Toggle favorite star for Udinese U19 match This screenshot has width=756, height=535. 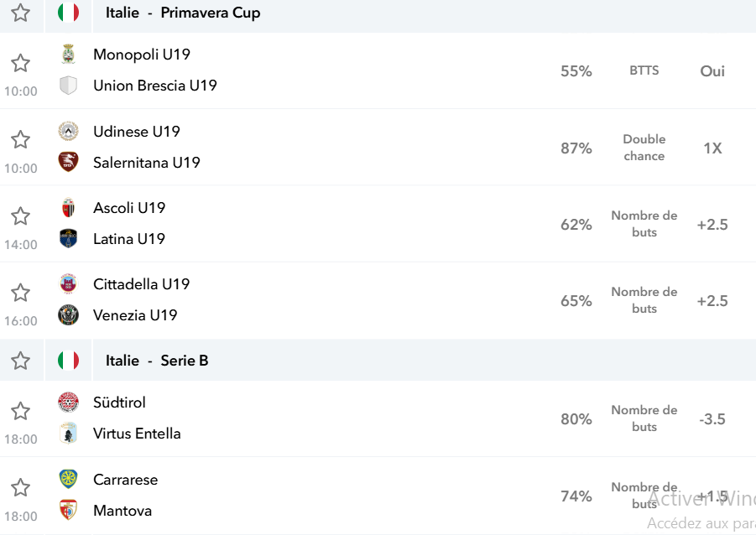coord(20,140)
